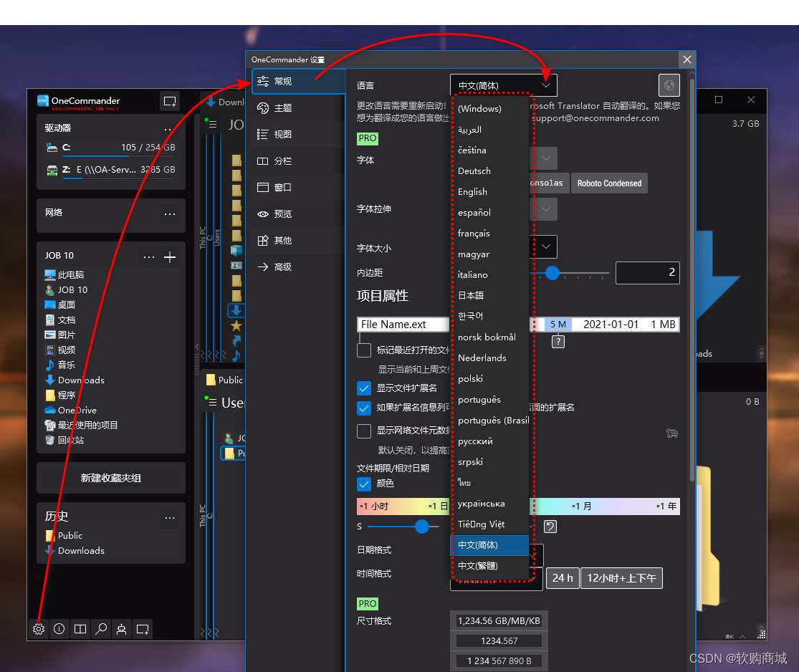Screen dimensions: 799x672
Task: Select français in language list
Action: tap(489, 234)
